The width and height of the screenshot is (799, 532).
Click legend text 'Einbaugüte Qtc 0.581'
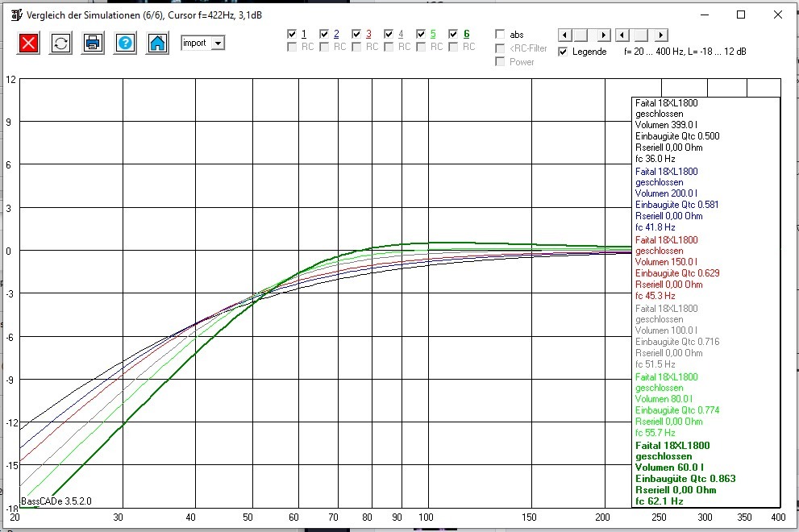coord(676,205)
